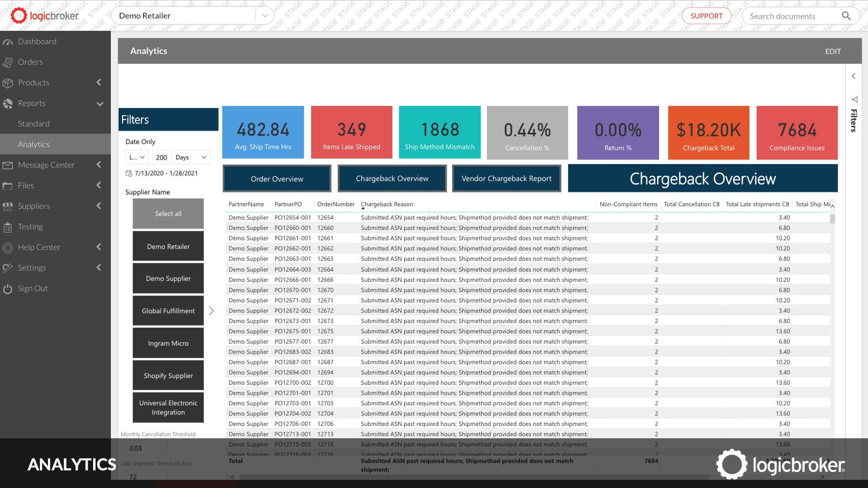Click the Products box icon

pyautogui.click(x=8, y=83)
